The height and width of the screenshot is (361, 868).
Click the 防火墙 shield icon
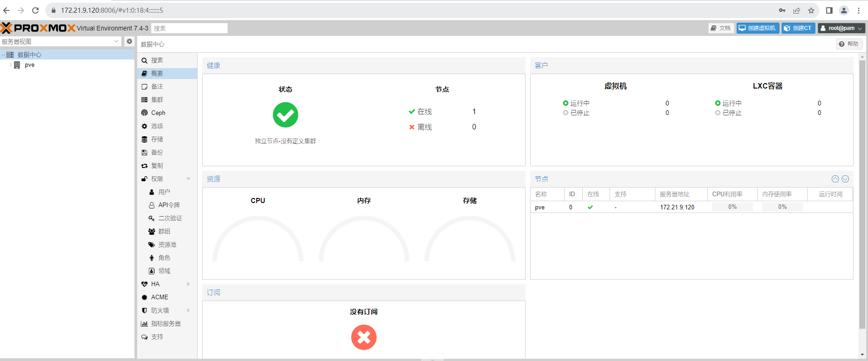[x=144, y=311]
